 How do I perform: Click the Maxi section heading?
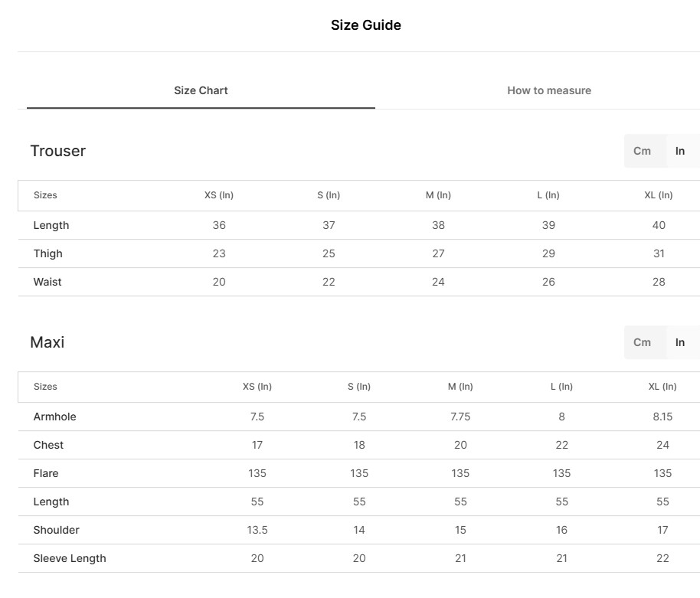47,342
